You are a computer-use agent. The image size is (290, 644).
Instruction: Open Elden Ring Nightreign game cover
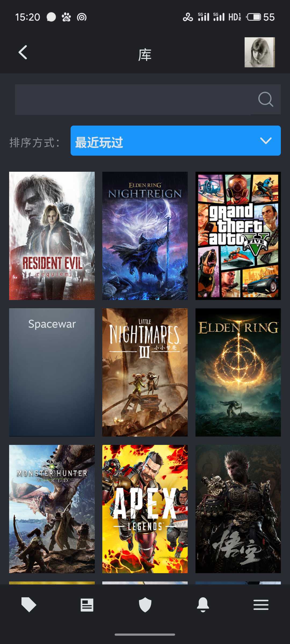145,236
